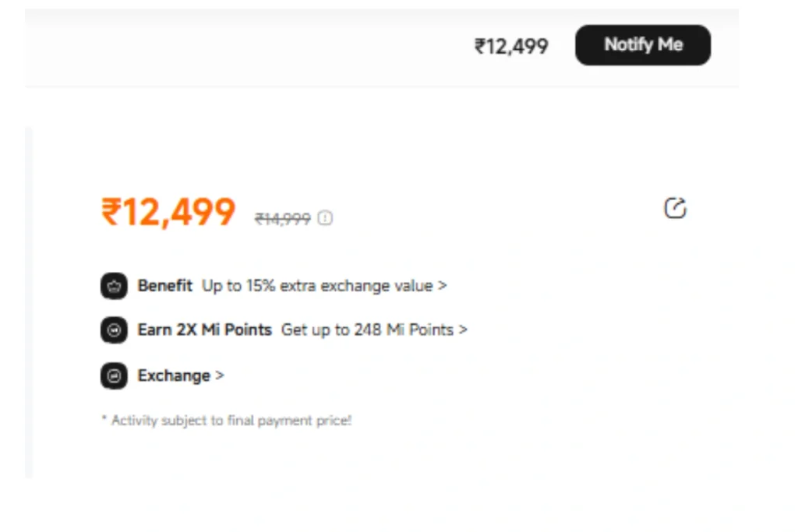
Task: Click the struck-through ₹14,999 original price
Action: (x=282, y=219)
